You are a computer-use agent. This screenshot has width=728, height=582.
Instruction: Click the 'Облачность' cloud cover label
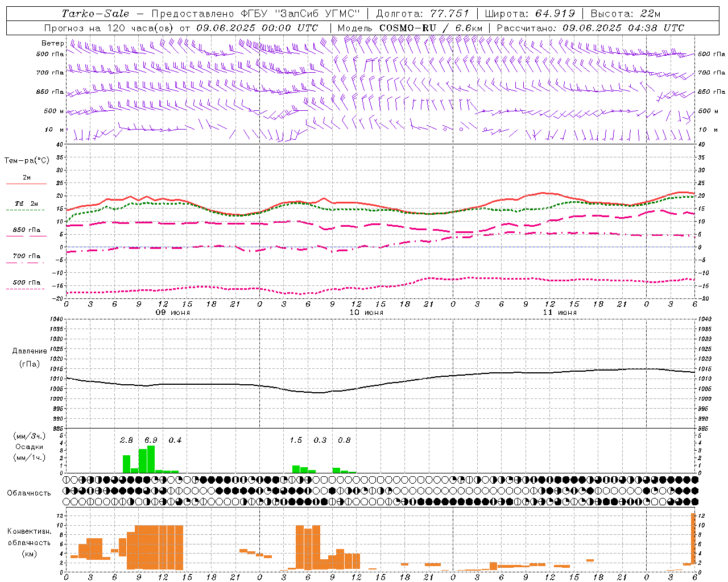point(29,493)
